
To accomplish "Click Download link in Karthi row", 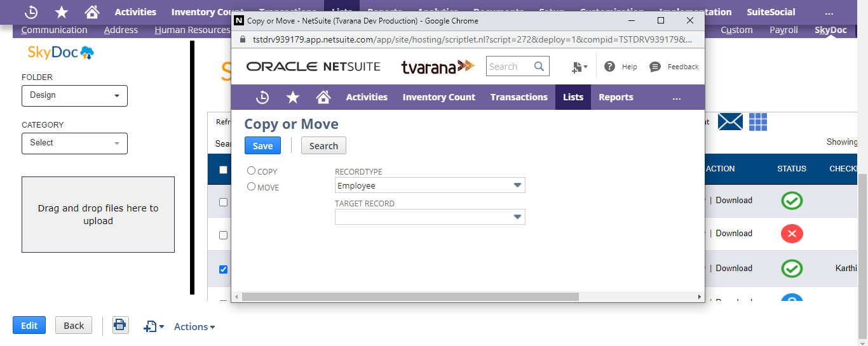I will (x=734, y=269).
